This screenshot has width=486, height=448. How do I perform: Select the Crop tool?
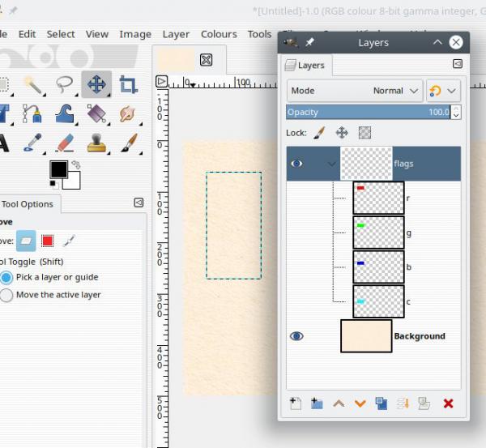click(x=129, y=84)
